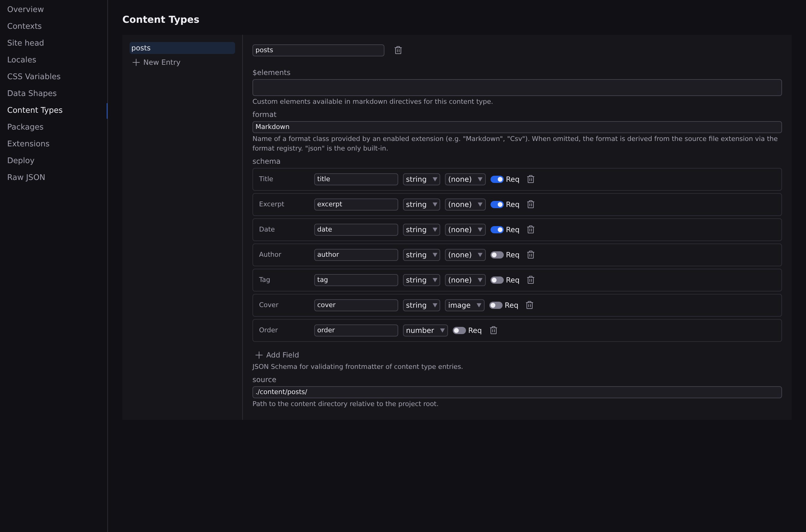
Task: Delete the posts content type via trash icon
Action: click(x=398, y=50)
